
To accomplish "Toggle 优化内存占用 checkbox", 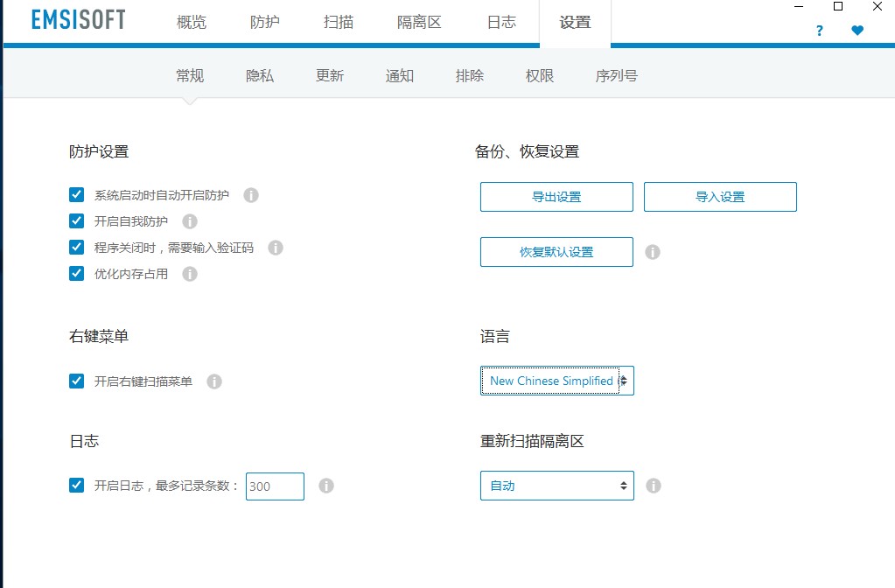I will pyautogui.click(x=76, y=274).
